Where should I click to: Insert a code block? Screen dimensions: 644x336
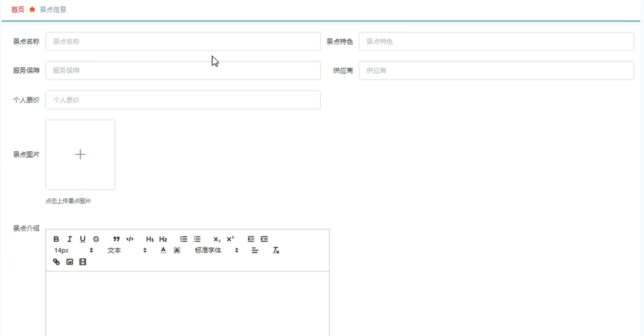(130, 239)
